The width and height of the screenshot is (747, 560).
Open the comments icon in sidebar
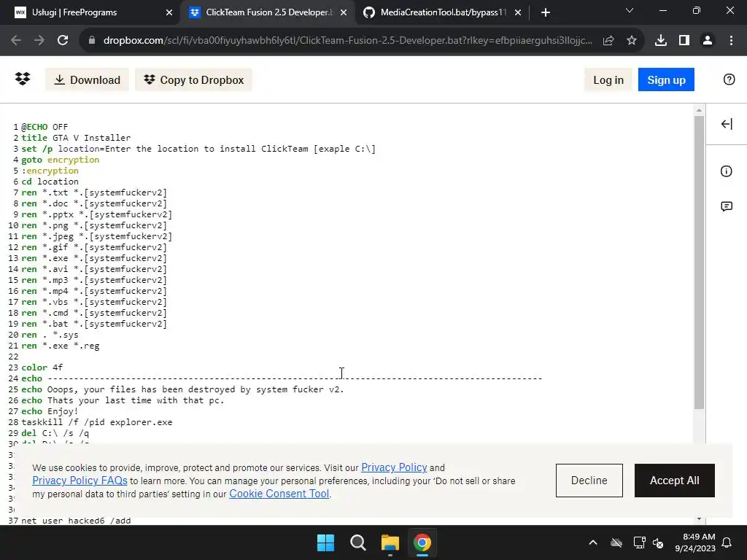tap(726, 206)
